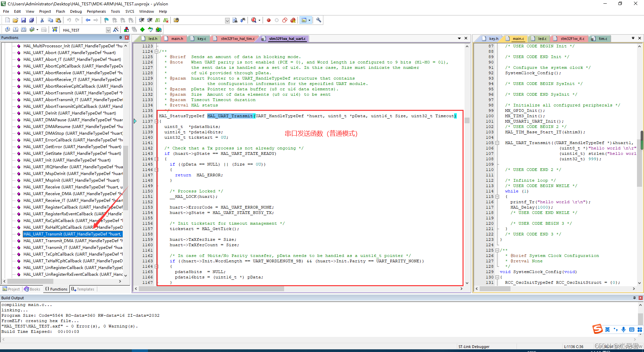Screen dimensions: 644x352
Task: Click the left editor horizontal scrollbar thumb
Action: pos(212,289)
